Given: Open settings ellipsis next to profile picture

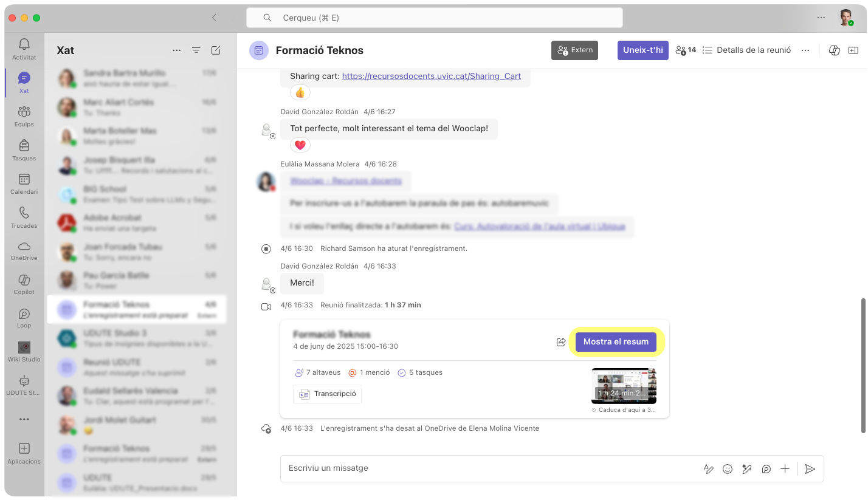Looking at the screenshot, I should (x=821, y=18).
